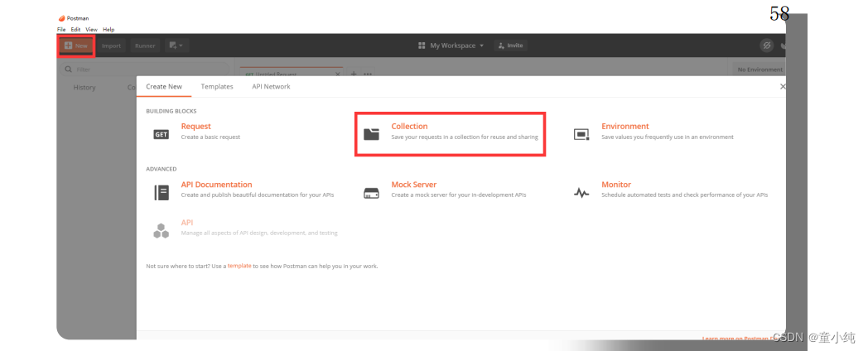Click the orange template link

pos(239,266)
